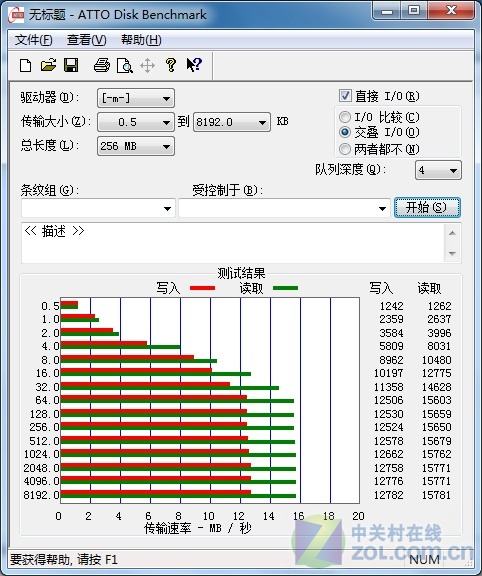Screen dimensions: 482x576
Task: Maximize the ATTO Disk Benchmark window
Action: click(x=413, y=11)
